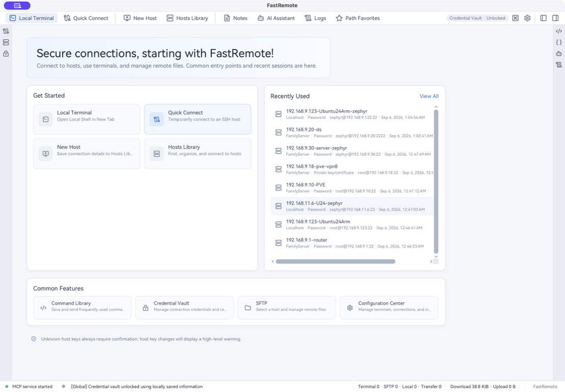Click server icon next to 192.168.9.20-ds
565x392 pixels.
tap(279, 133)
